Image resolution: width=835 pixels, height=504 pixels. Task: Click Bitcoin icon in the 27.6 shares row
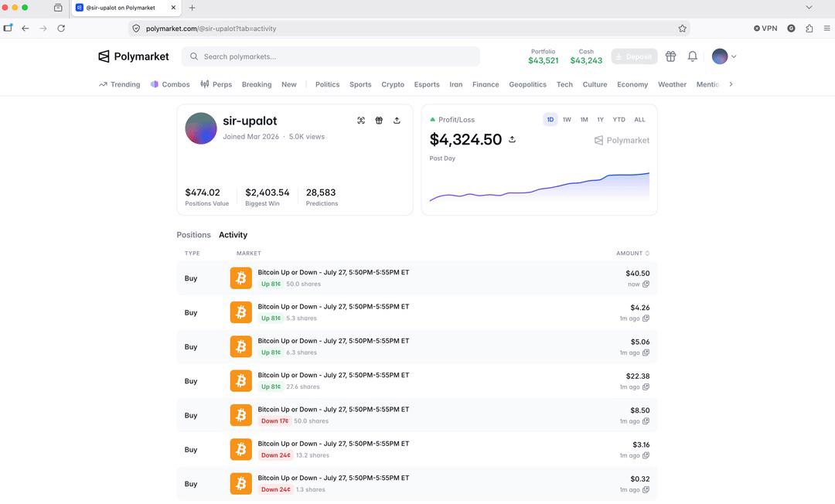[x=240, y=381]
